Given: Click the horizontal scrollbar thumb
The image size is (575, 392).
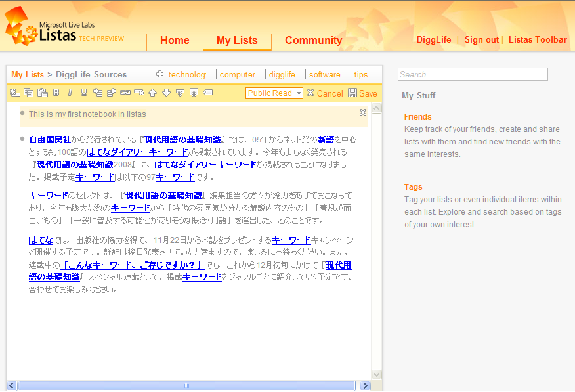Looking at the screenshot, I should tap(186, 386).
